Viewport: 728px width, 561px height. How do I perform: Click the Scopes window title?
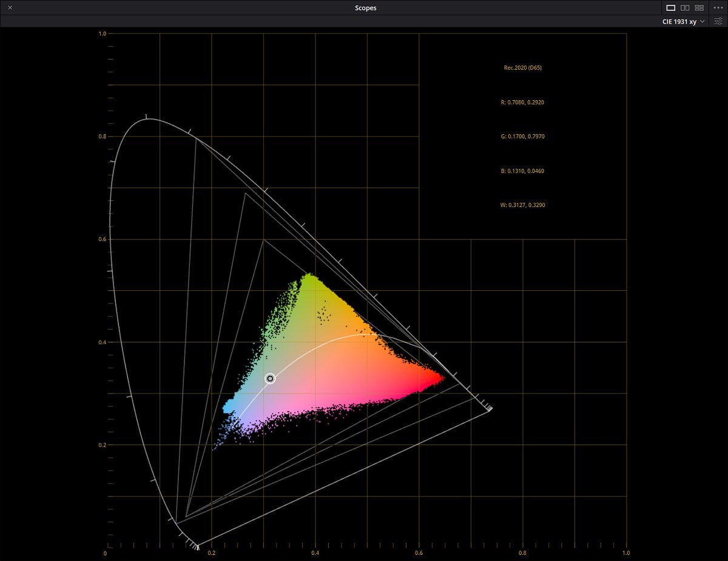click(365, 8)
